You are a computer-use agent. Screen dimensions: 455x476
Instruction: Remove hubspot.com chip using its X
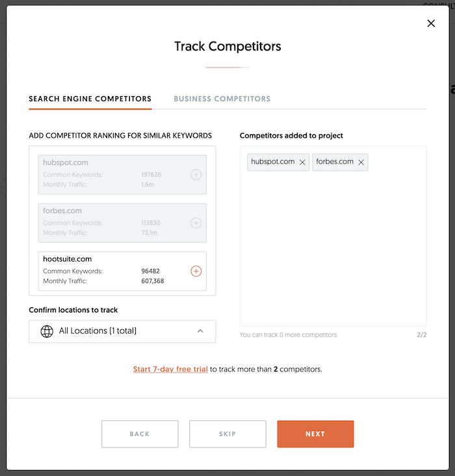pyautogui.click(x=302, y=162)
